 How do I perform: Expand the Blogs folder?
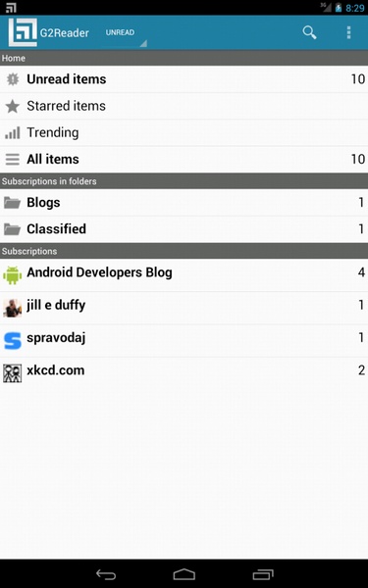(184, 203)
